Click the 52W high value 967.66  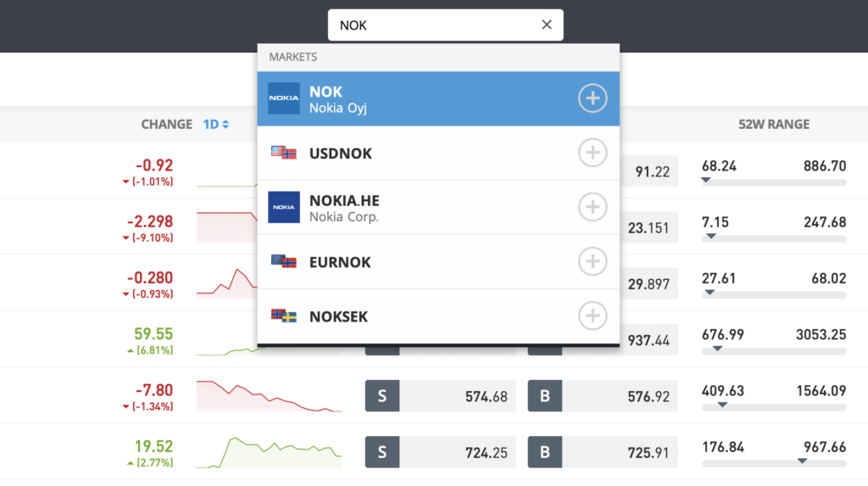coord(825,447)
